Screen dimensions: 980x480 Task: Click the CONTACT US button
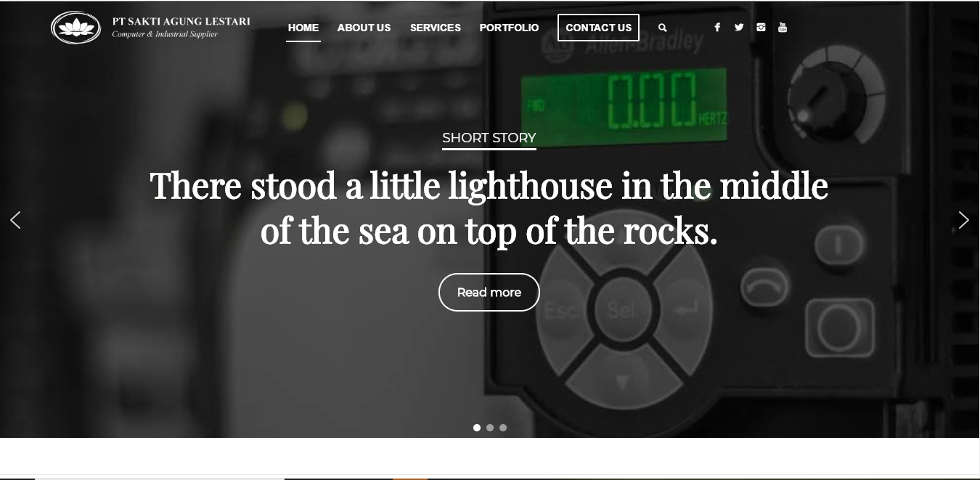click(x=598, y=28)
